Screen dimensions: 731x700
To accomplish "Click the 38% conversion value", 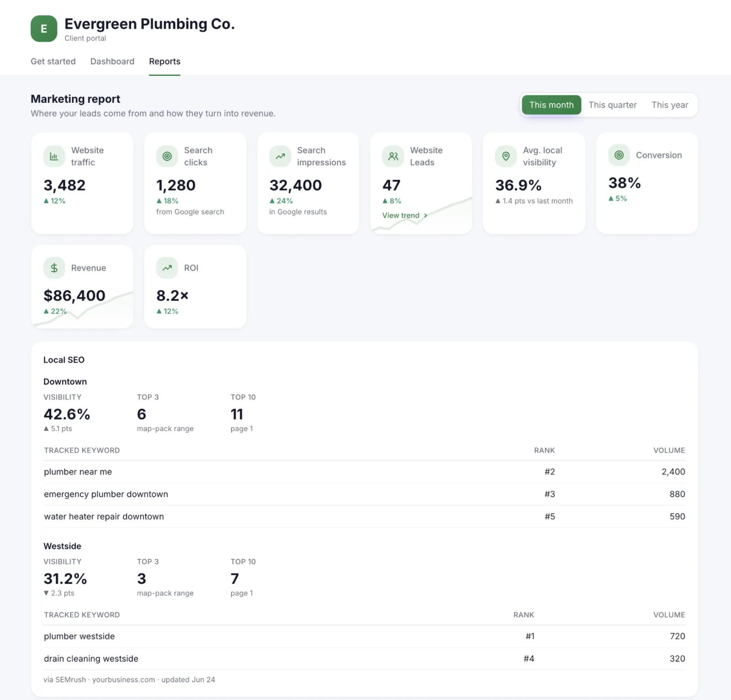I will (x=625, y=183).
